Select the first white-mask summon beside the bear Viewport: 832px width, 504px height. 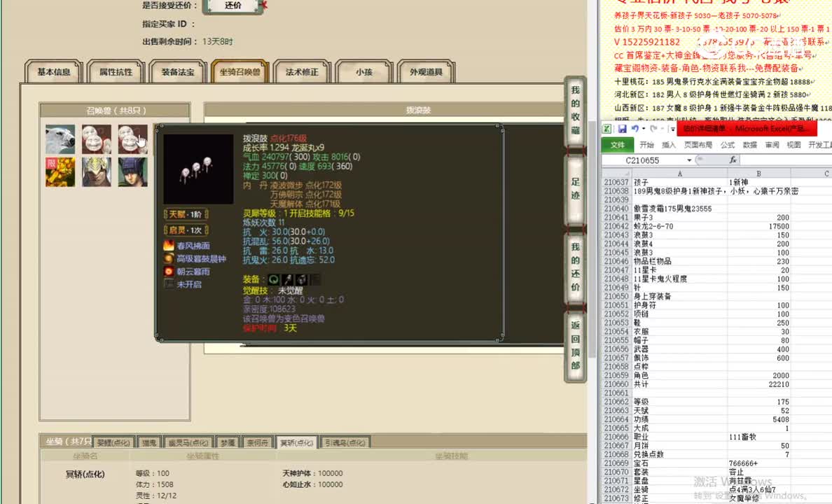(x=97, y=139)
